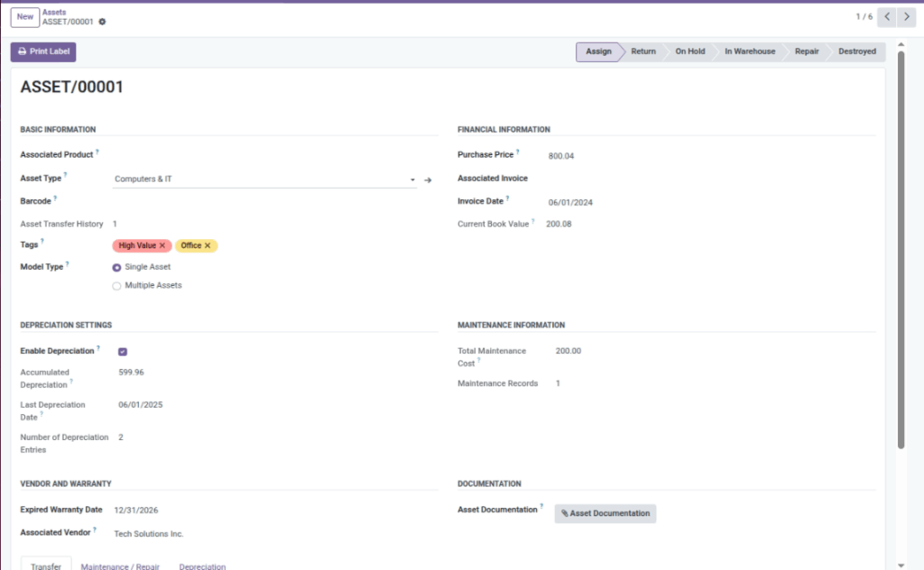The image size is (924, 570).
Task: Click scrollbar down arrow at bottom
Action: pos(901,565)
